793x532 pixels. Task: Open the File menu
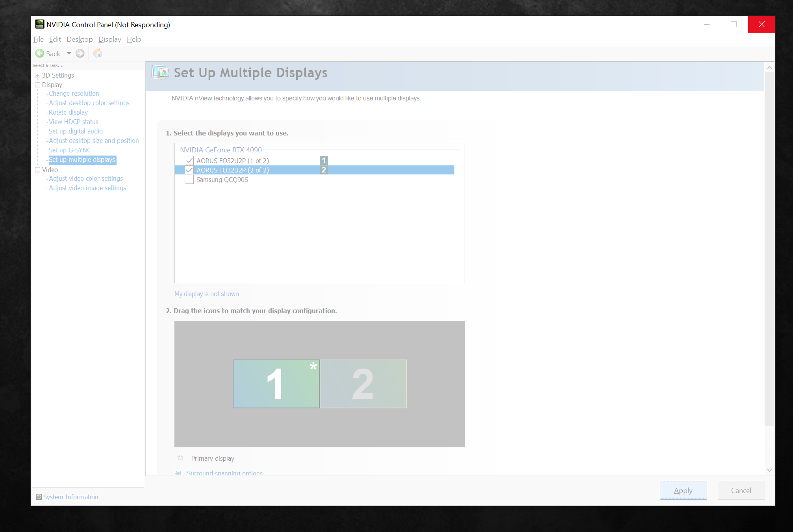pos(39,39)
